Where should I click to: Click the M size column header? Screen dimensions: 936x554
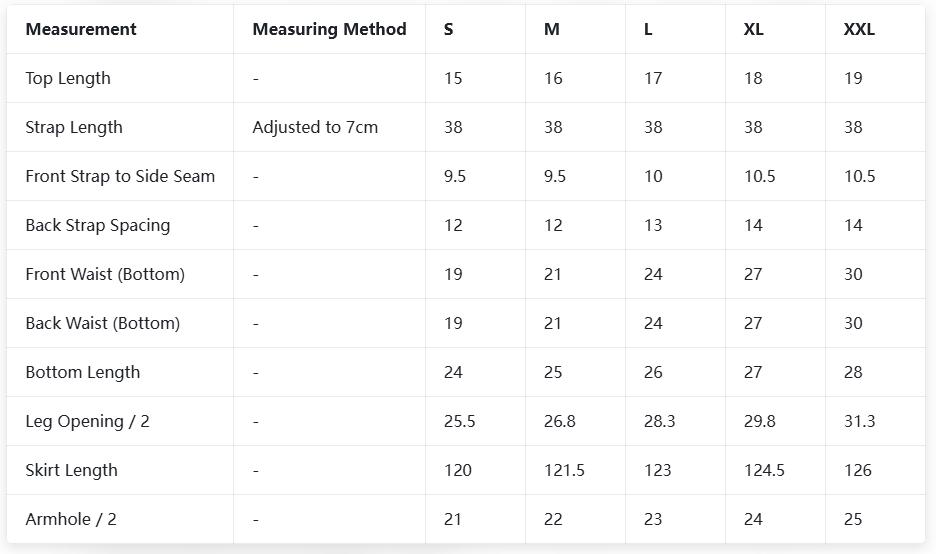(x=552, y=29)
